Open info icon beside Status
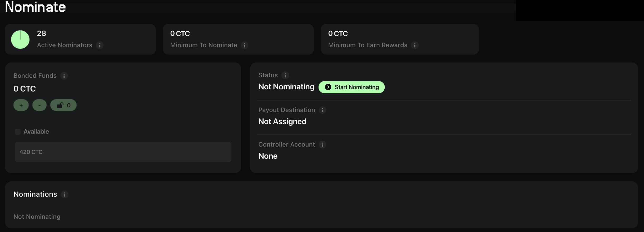This screenshot has width=644, height=232. (x=285, y=75)
